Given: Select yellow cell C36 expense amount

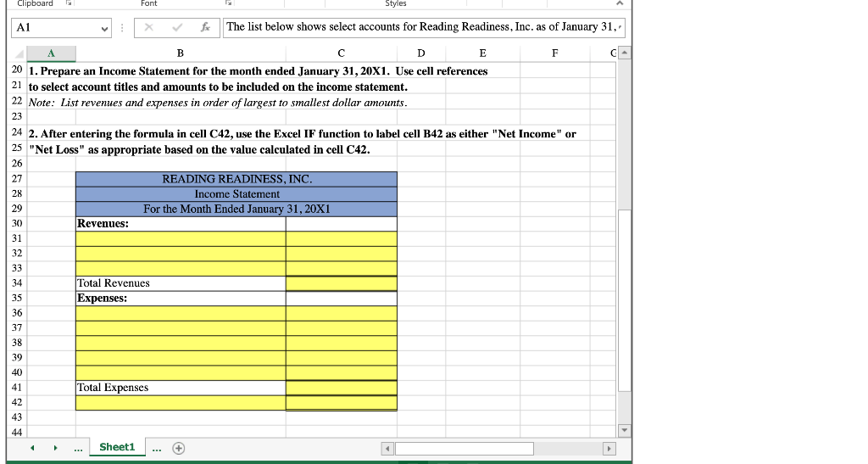Looking at the screenshot, I should pyautogui.click(x=342, y=313).
